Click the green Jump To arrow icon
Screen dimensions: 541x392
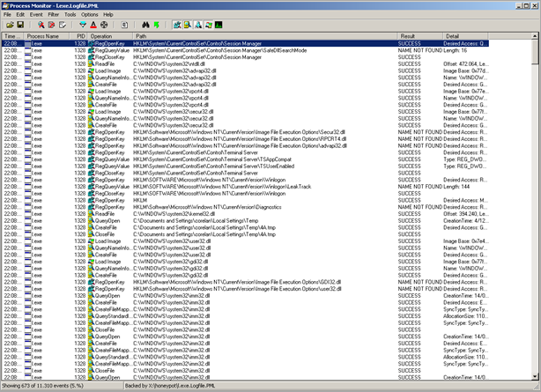point(157,25)
